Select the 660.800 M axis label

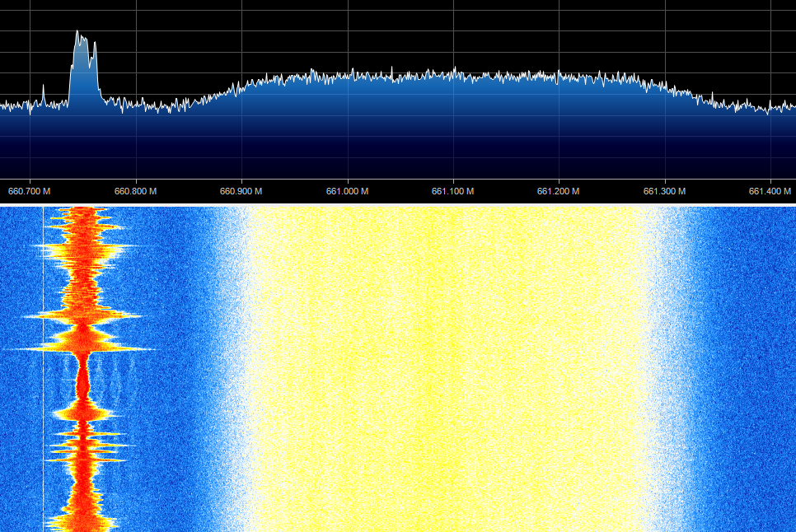click(135, 191)
